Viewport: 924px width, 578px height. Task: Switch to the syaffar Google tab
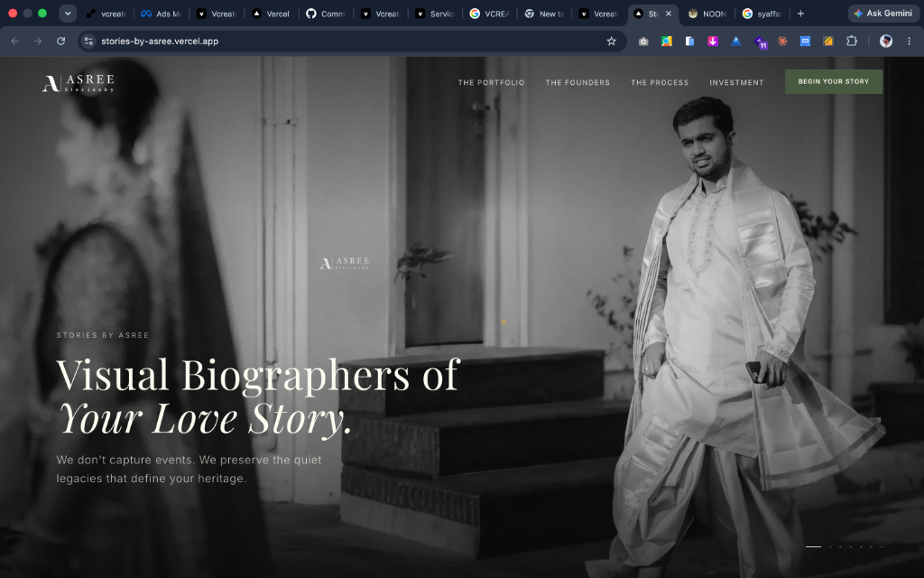click(762, 14)
